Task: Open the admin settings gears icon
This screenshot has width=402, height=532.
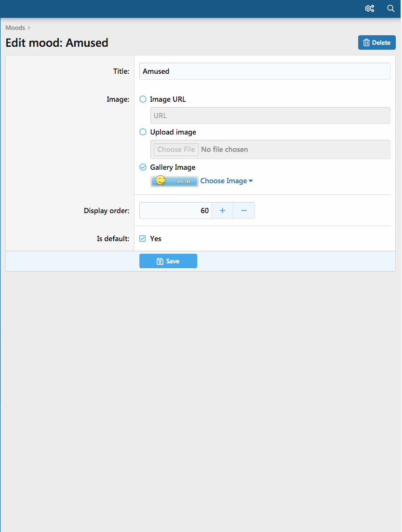Action: pos(370,8)
